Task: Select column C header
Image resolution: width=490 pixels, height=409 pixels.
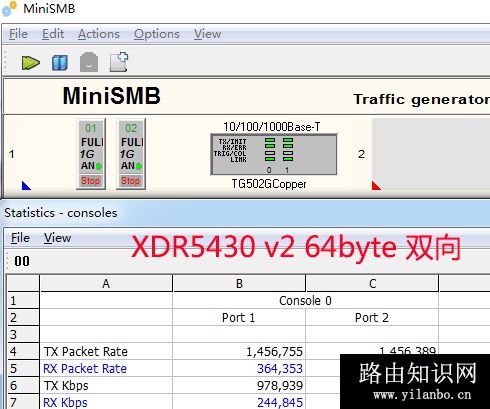Action: click(x=372, y=284)
